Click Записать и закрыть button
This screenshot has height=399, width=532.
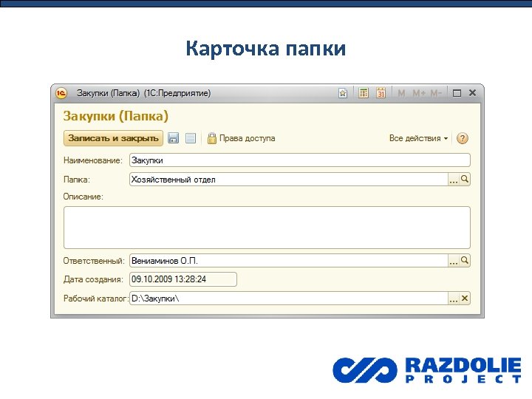point(113,138)
